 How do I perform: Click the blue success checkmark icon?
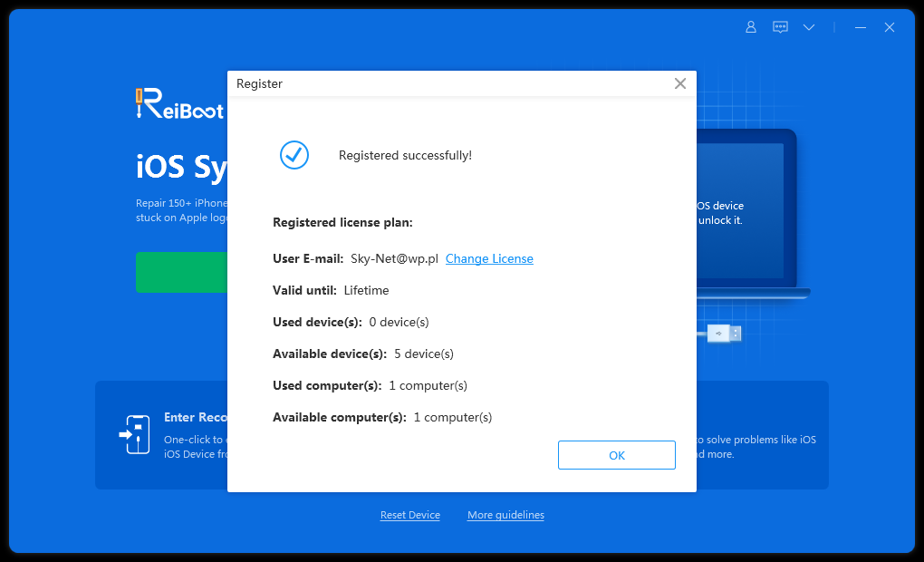click(x=294, y=155)
